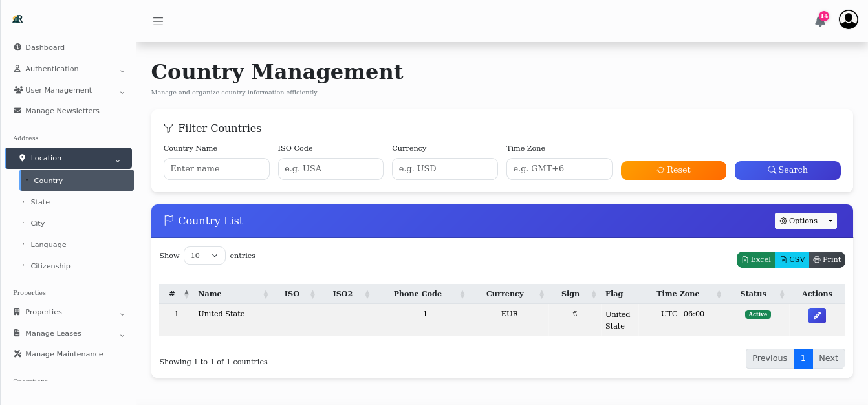The height and width of the screenshot is (405, 868).
Task: Click the Manage Maintenance wrench icon
Action: pos(17,354)
